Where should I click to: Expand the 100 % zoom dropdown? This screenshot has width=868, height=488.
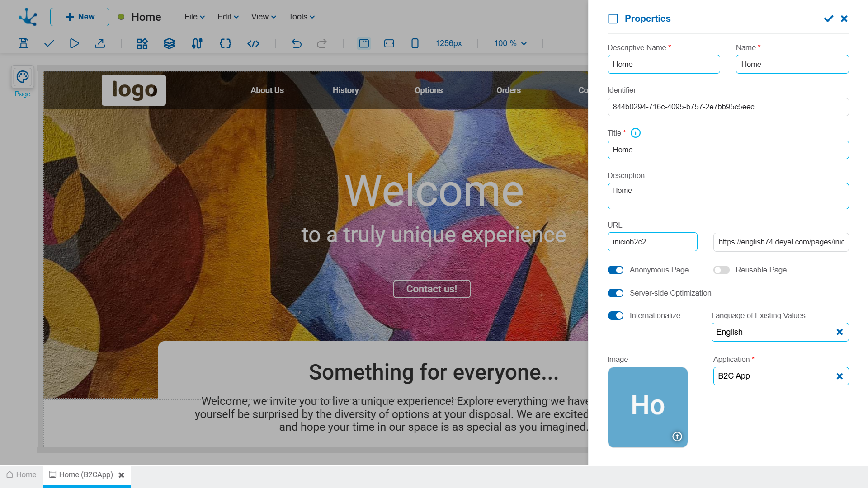point(510,43)
